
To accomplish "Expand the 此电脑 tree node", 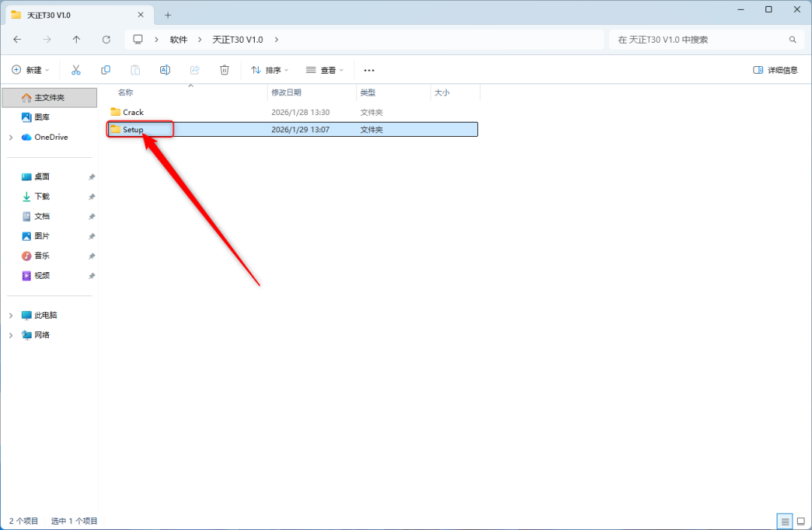I will click(x=11, y=315).
